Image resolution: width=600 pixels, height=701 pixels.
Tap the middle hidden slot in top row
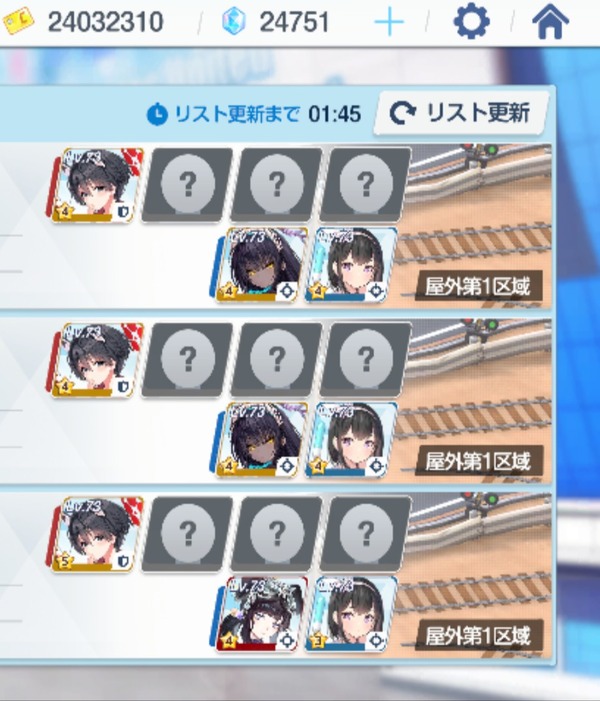point(277,184)
